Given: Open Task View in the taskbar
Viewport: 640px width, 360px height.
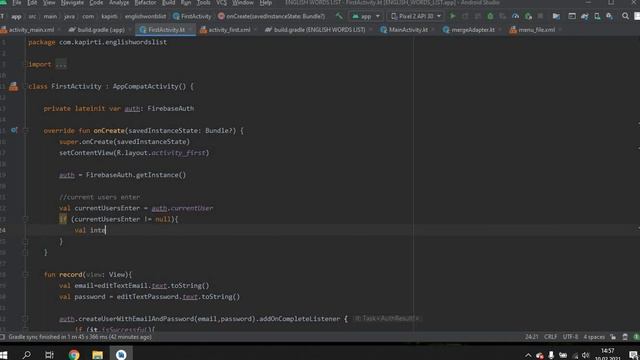Looking at the screenshot, I should [49, 354].
